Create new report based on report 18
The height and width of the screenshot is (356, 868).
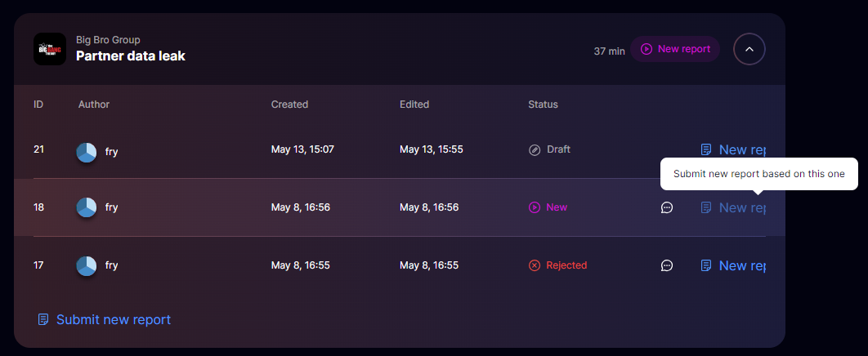[733, 207]
